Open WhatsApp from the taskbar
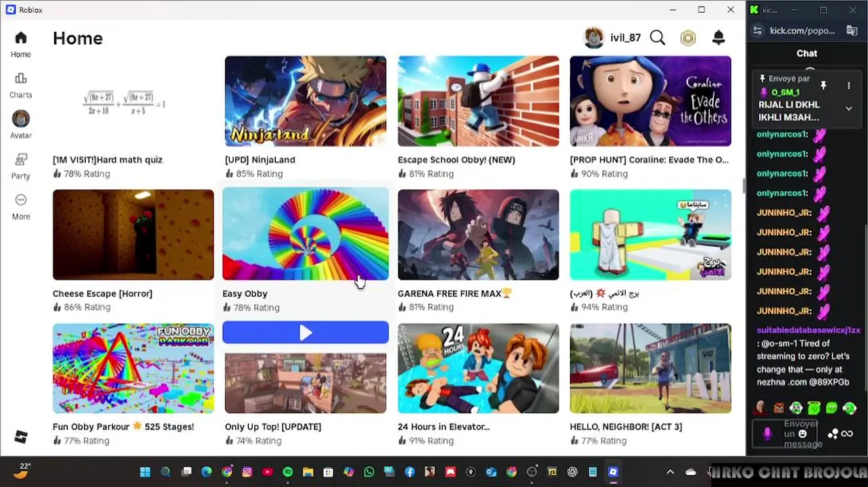868x487 pixels. coord(369,472)
